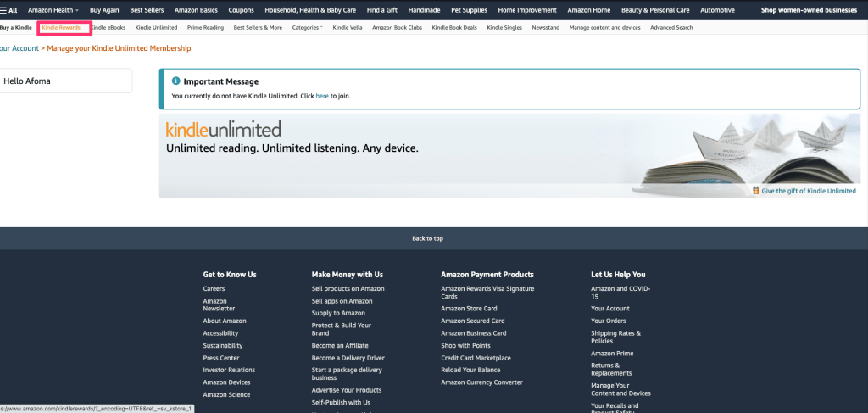This screenshot has height=413, width=868.
Task: Click Become an Affiliate
Action: 340,345
